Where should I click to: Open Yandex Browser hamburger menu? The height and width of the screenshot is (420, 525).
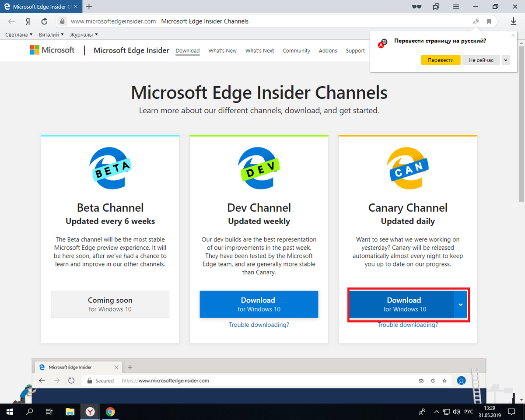pos(456,7)
